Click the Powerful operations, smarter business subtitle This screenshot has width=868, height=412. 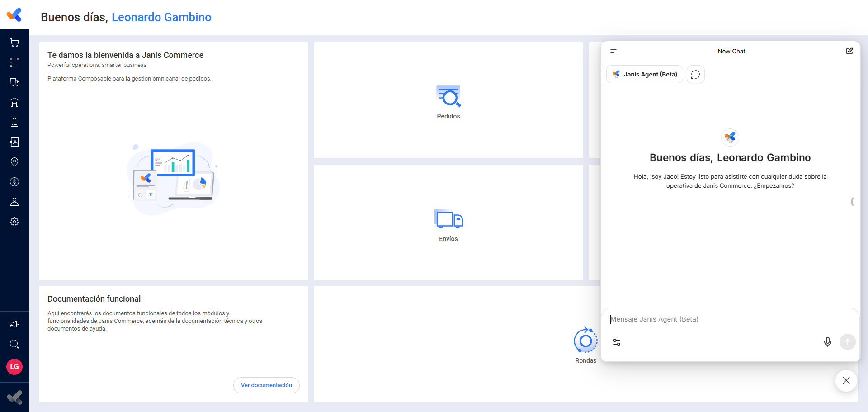97,65
